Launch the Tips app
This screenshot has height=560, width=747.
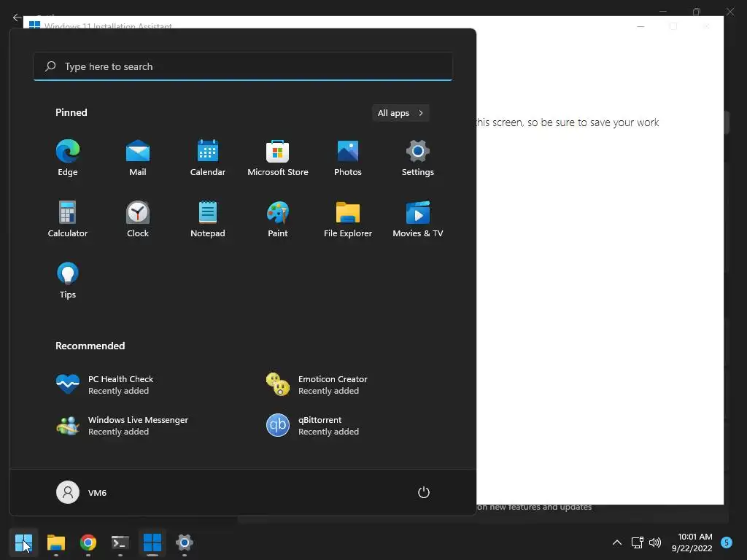[x=68, y=281]
